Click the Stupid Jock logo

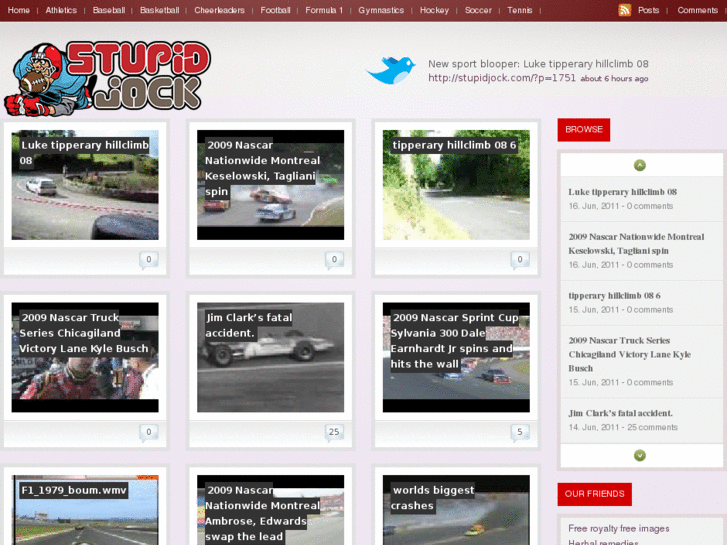pos(108,78)
